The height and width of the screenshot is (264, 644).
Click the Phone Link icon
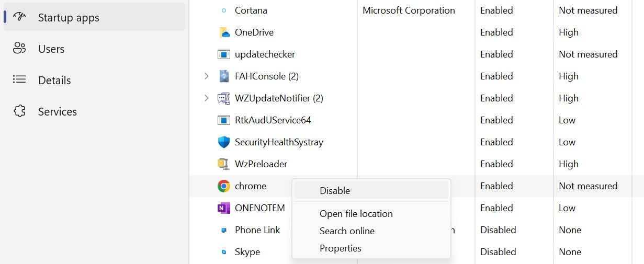click(224, 230)
